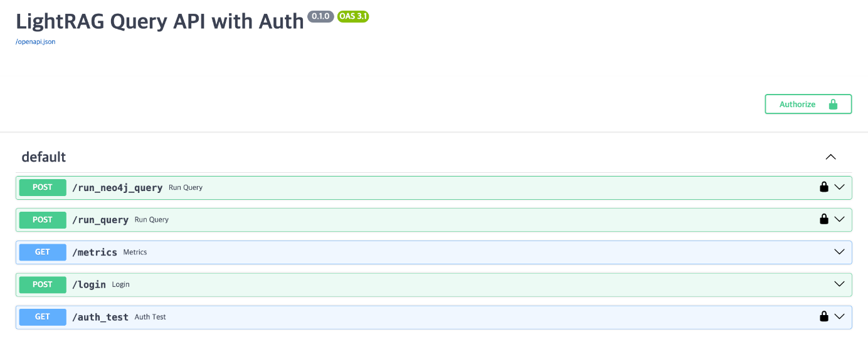The height and width of the screenshot is (347, 868).
Task: Click the lock icon on /run_query row
Action: (824, 219)
